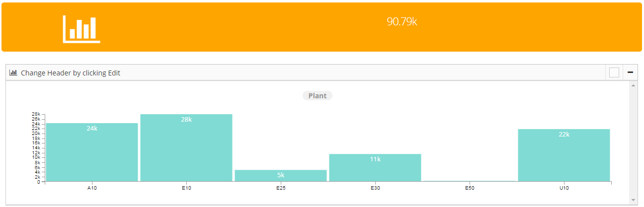644x207 pixels.
Task: Click the small chart icon beside panel header
Action: 13,72
